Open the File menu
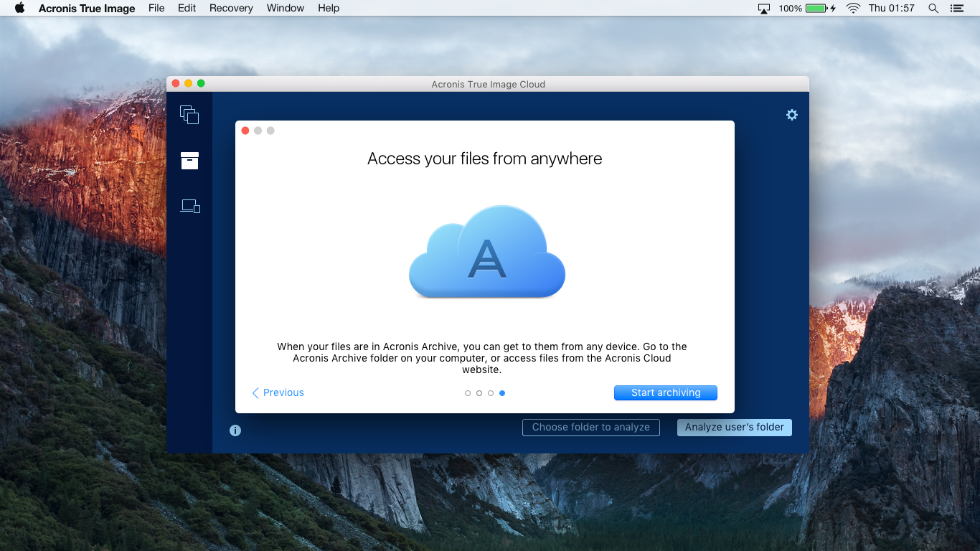 pyautogui.click(x=156, y=8)
